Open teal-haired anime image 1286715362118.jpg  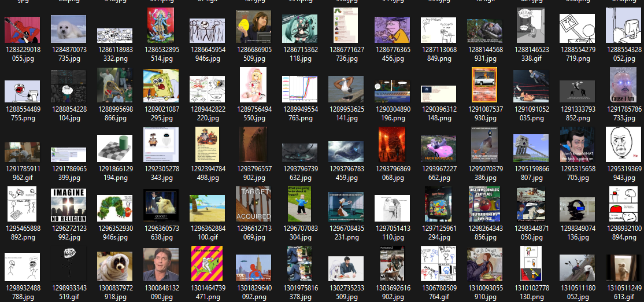[300, 29]
